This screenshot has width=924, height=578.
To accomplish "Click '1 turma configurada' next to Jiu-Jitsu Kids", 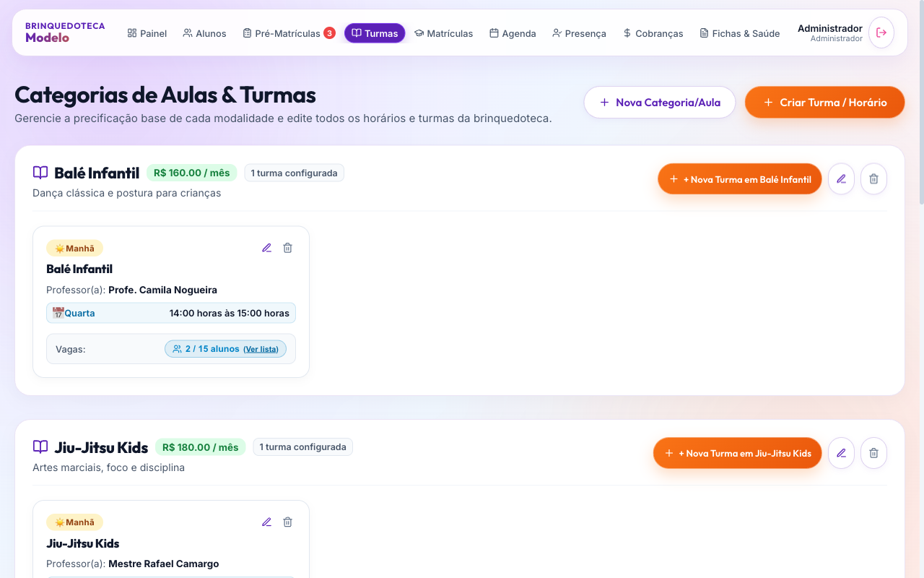I will tap(302, 447).
